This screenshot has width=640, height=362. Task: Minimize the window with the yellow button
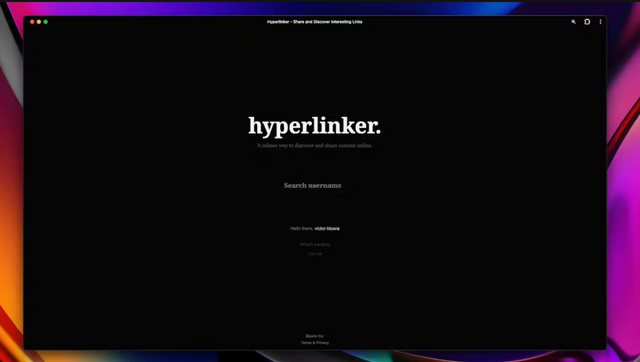tap(39, 22)
